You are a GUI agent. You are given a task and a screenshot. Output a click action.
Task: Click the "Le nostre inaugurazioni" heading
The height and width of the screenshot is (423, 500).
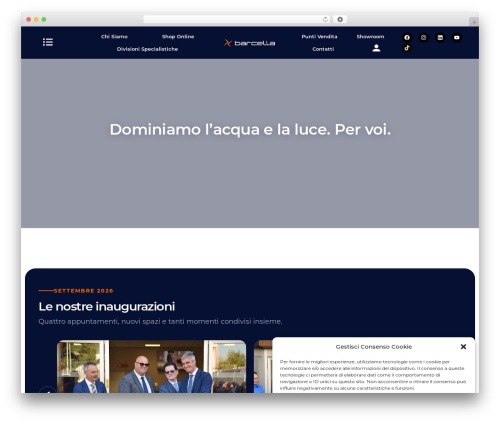[x=107, y=306]
